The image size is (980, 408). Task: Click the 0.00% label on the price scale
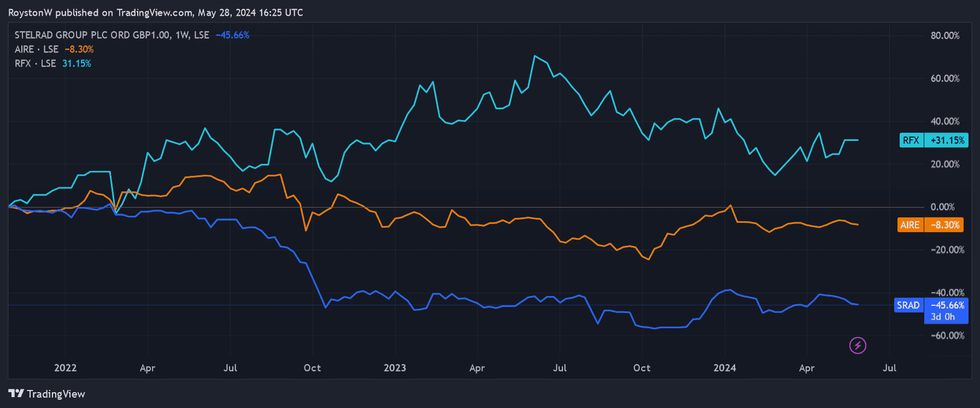tap(943, 207)
